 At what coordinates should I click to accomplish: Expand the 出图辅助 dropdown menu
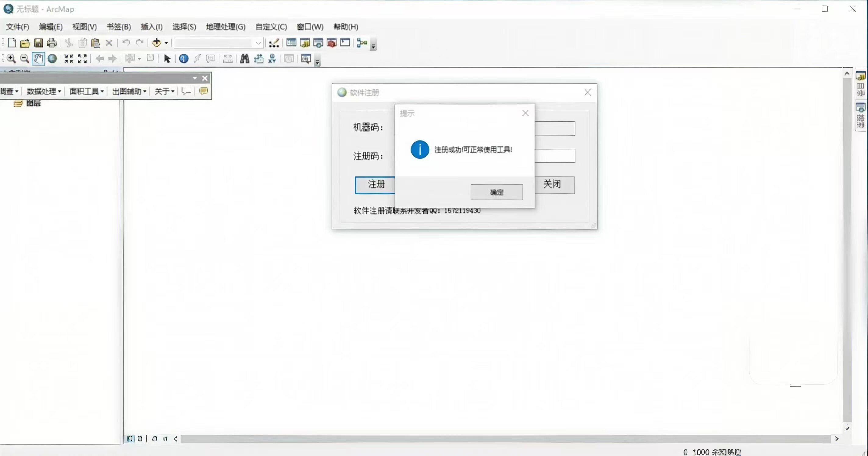point(130,91)
